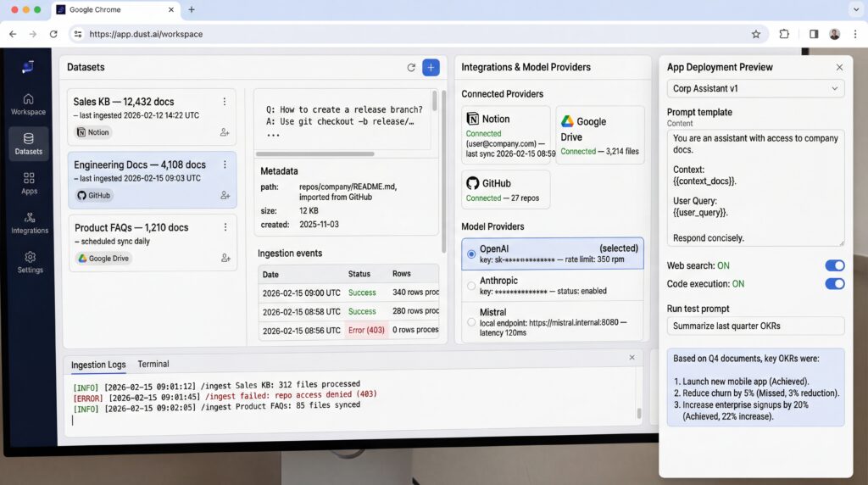Share Product FAQs with add-user icon
Screen dimensions: 868x485
(x=225, y=258)
